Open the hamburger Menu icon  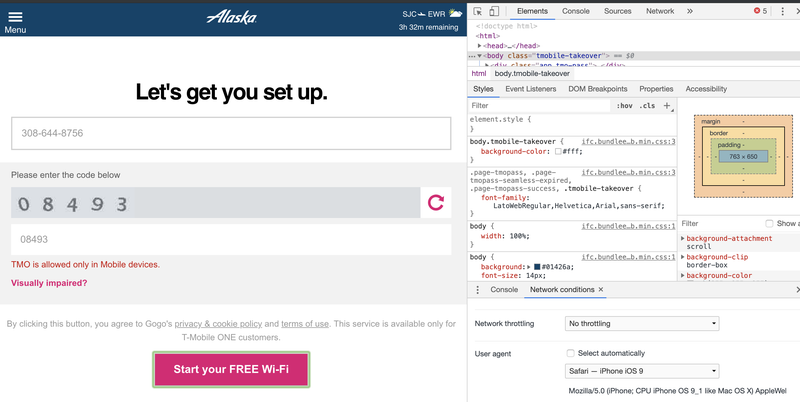[15, 17]
